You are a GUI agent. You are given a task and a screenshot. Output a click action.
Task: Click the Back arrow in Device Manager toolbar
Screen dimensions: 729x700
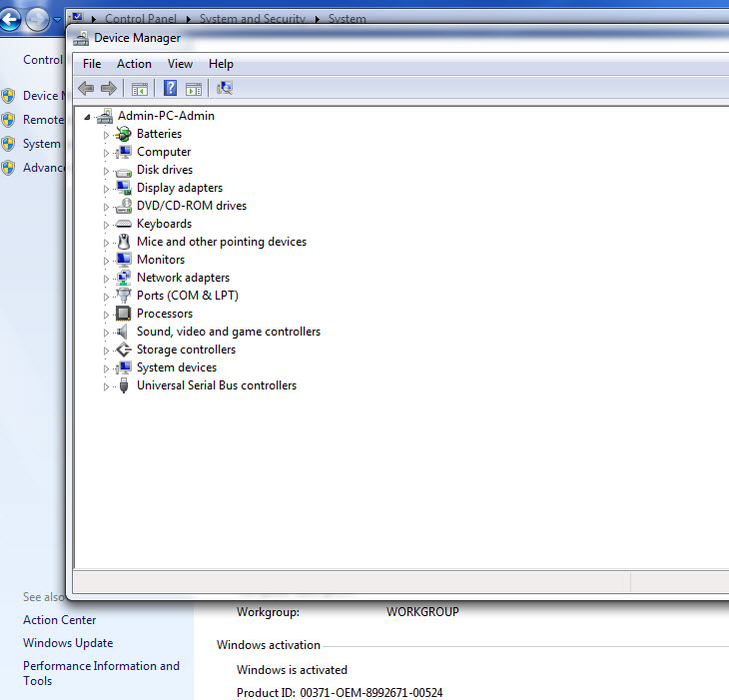(86, 89)
